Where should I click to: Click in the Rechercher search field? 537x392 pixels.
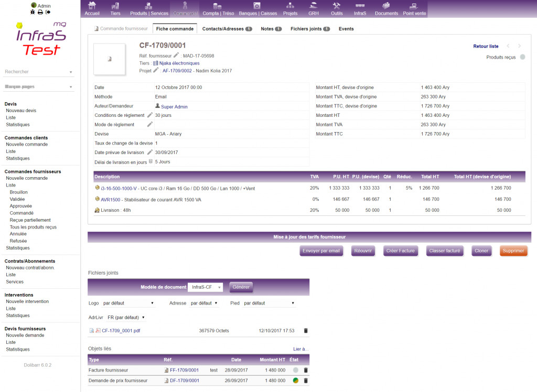coord(38,72)
